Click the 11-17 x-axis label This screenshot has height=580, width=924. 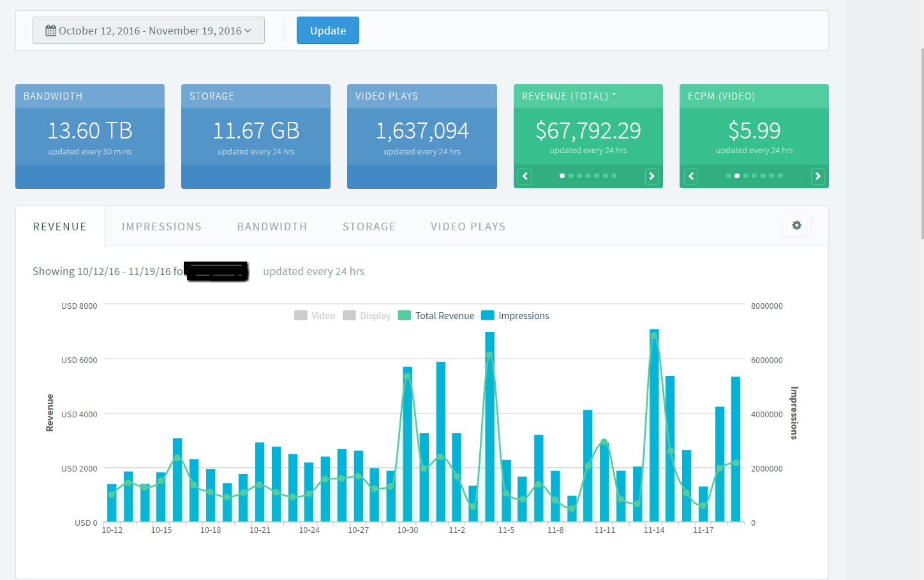point(703,530)
